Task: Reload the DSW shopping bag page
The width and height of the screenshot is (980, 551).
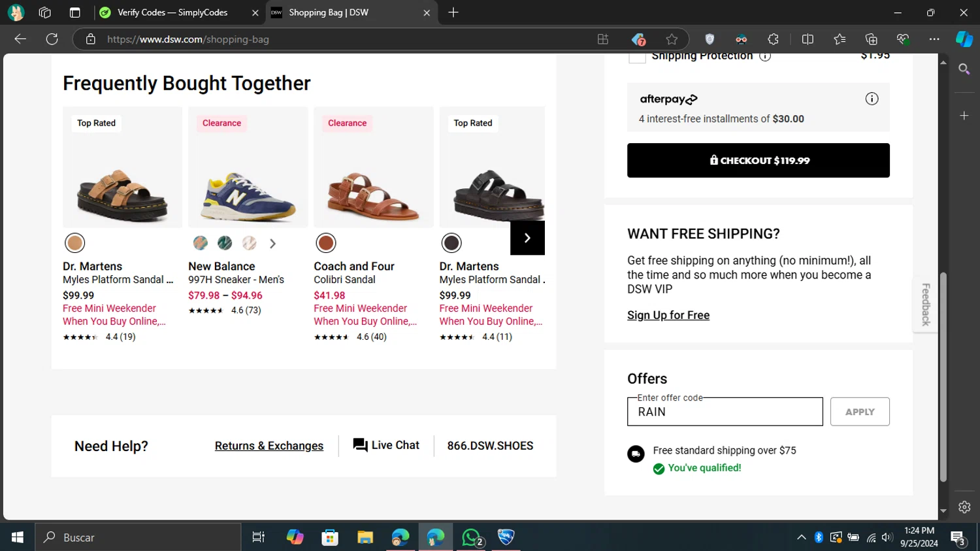Action: (52, 39)
